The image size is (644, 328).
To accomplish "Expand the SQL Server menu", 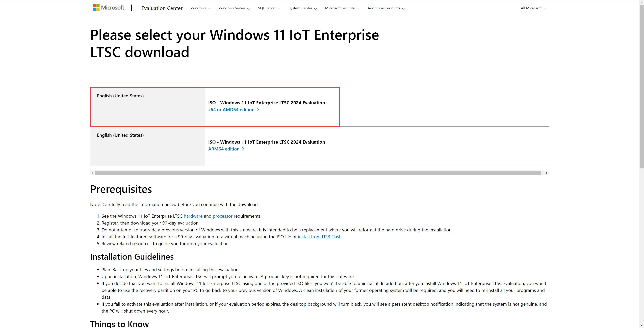I will [x=269, y=8].
